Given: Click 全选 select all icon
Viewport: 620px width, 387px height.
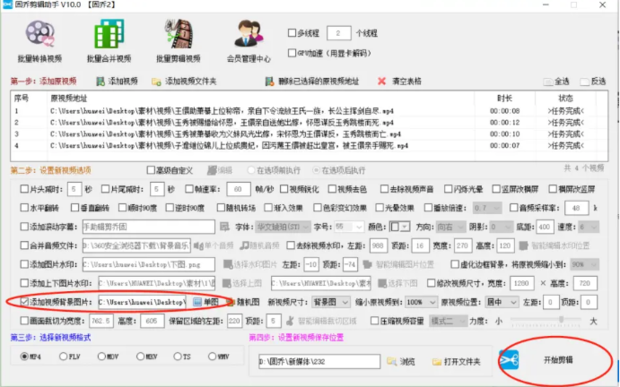Looking at the screenshot, I should pyautogui.click(x=548, y=82).
